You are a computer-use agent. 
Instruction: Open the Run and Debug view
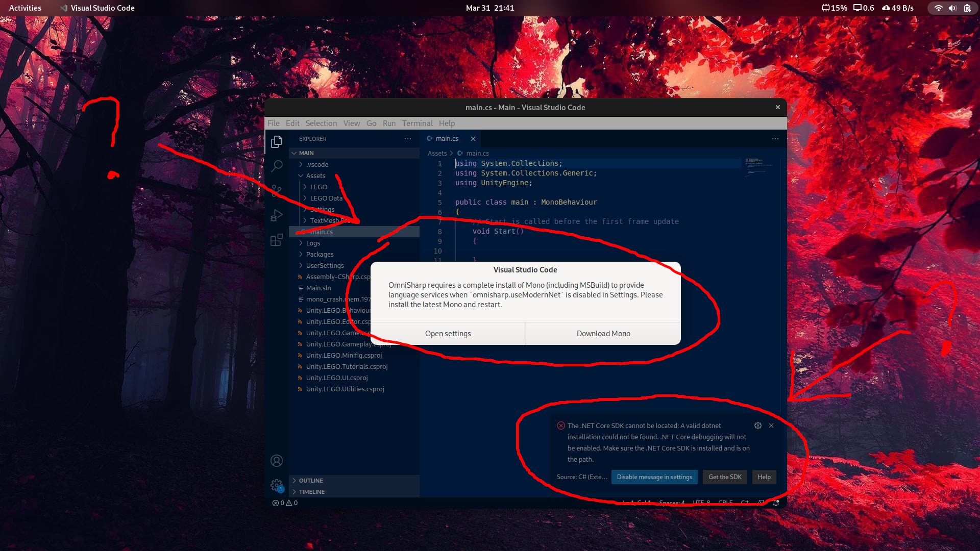tap(277, 215)
